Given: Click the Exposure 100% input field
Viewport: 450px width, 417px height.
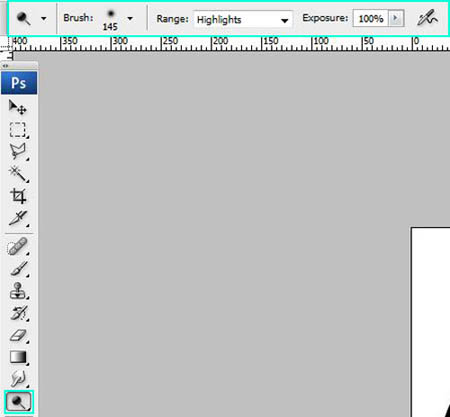Looking at the screenshot, I should pos(371,18).
